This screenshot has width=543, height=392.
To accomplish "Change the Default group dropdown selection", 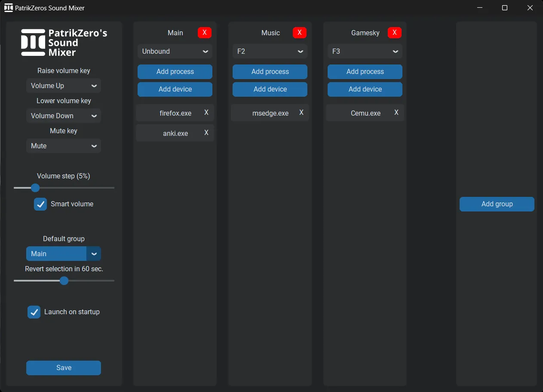I will (x=64, y=254).
